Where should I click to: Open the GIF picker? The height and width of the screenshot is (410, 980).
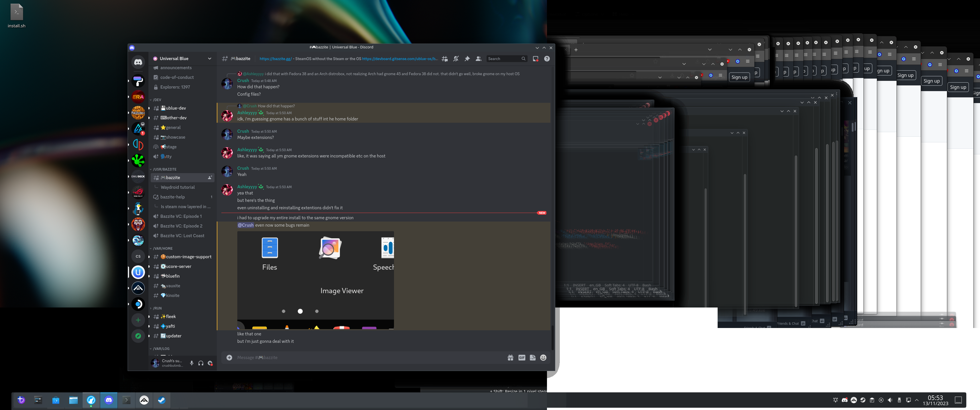click(x=522, y=358)
